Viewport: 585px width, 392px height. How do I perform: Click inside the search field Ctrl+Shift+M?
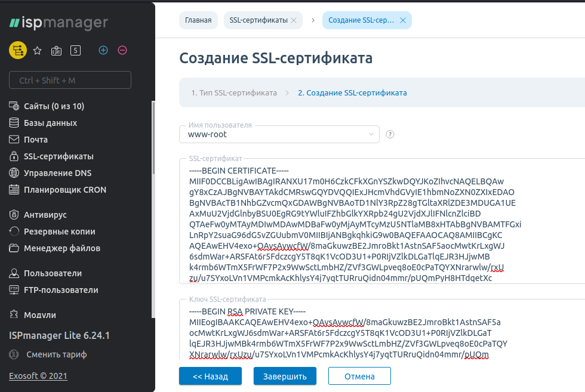(x=70, y=79)
